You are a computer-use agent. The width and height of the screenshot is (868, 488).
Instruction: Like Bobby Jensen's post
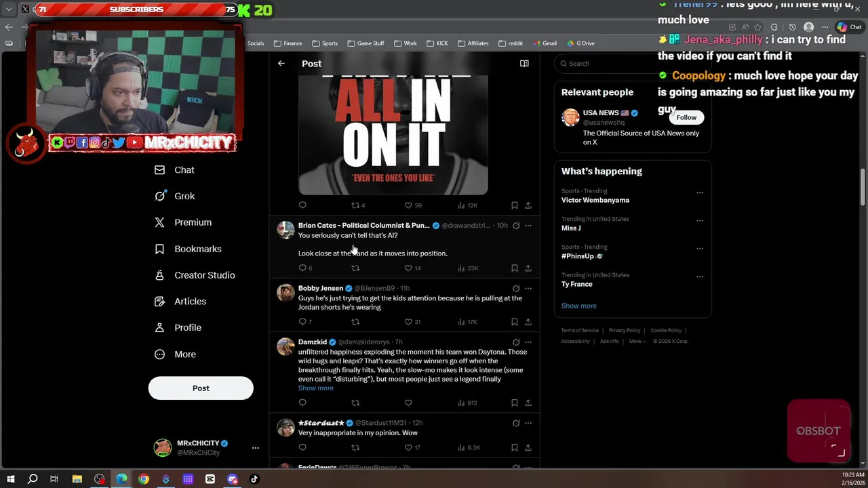click(x=408, y=322)
